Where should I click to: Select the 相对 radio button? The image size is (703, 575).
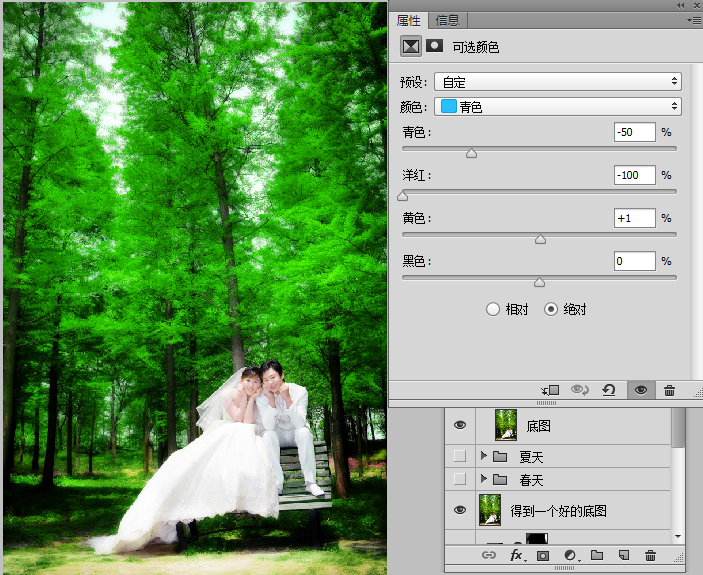[493, 309]
